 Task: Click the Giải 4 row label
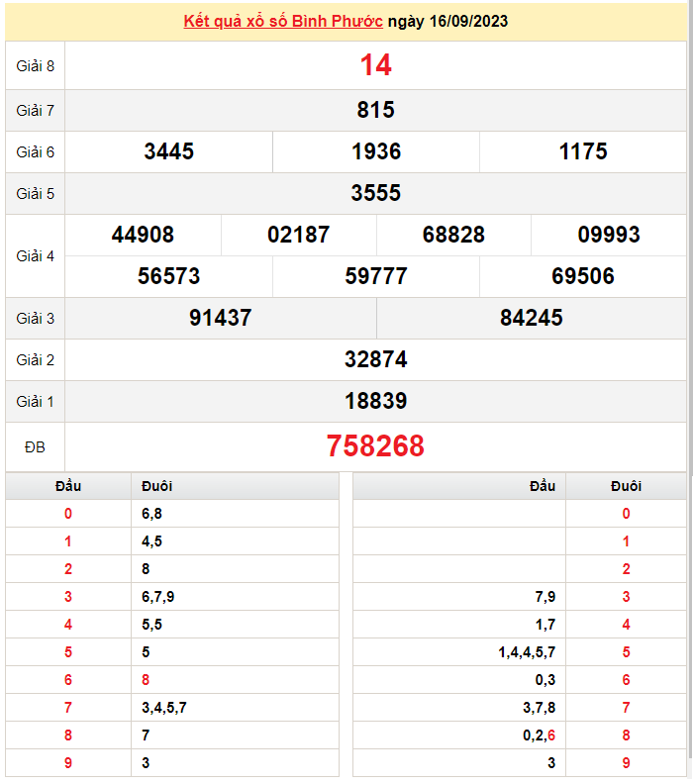(35, 255)
